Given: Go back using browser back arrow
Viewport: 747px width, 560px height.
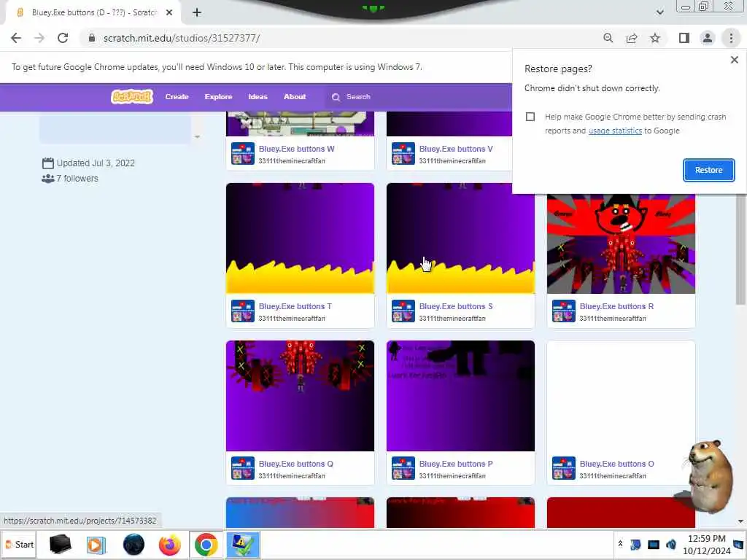Looking at the screenshot, I should 16,38.
